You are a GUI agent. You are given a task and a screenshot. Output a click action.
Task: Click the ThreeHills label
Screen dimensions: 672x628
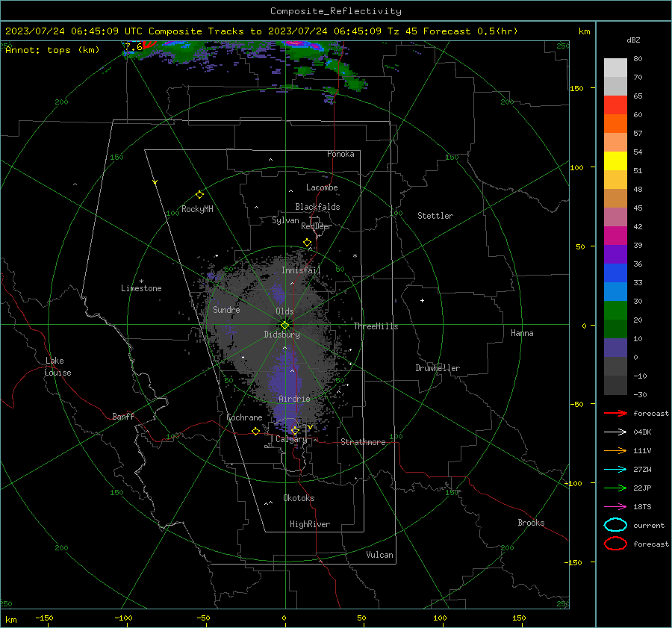pyautogui.click(x=376, y=326)
